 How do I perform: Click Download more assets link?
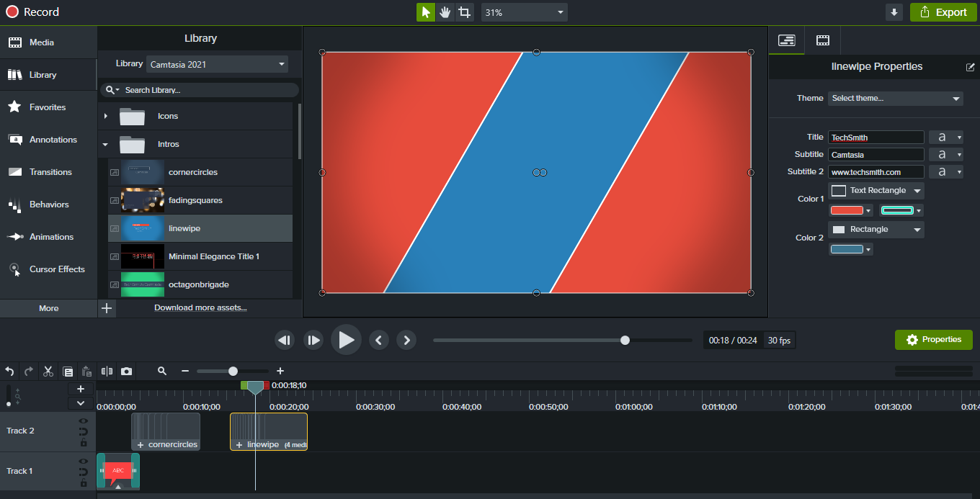click(x=200, y=307)
